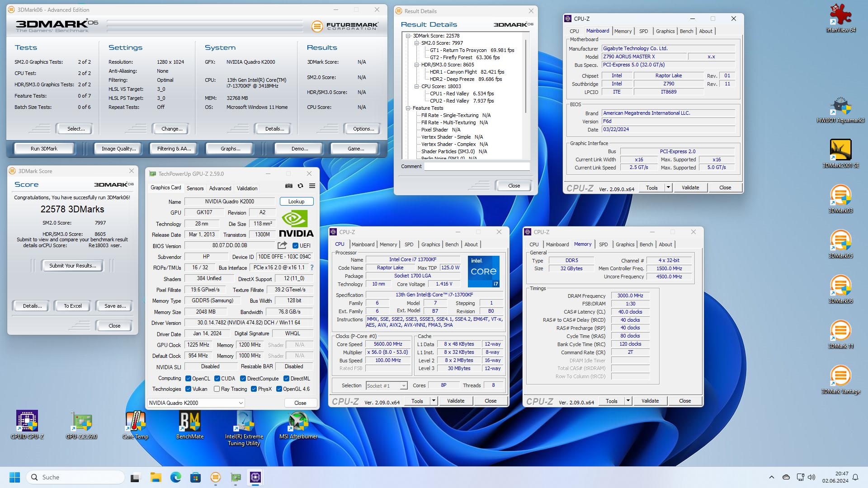Collapse SM2.0 Score tree node
Image resolution: width=868 pixels, height=488 pixels.
pyautogui.click(x=417, y=43)
